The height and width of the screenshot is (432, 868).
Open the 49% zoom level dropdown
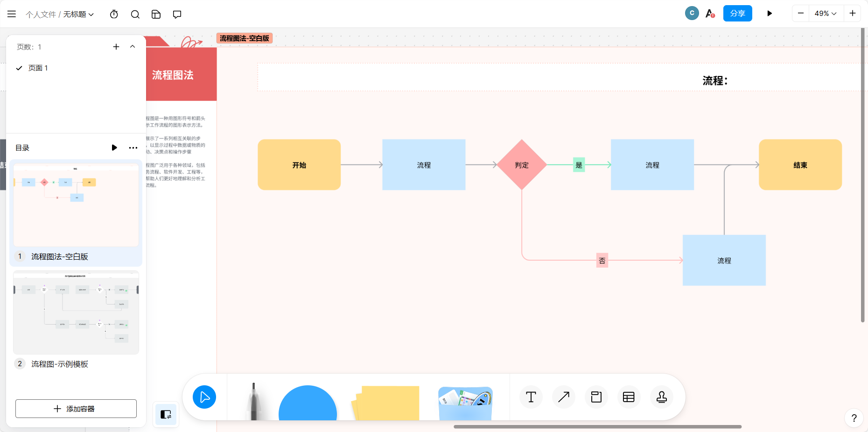click(826, 14)
